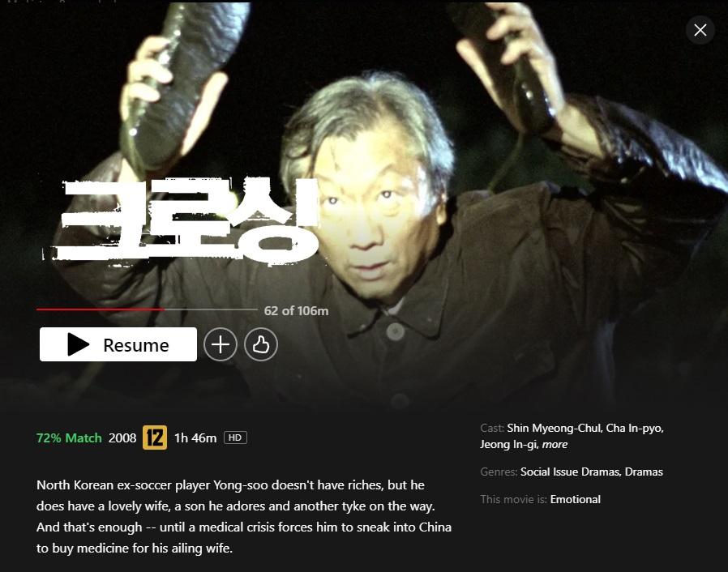Click the 1h 46m duration text
The height and width of the screenshot is (572, 728).
pyautogui.click(x=195, y=438)
